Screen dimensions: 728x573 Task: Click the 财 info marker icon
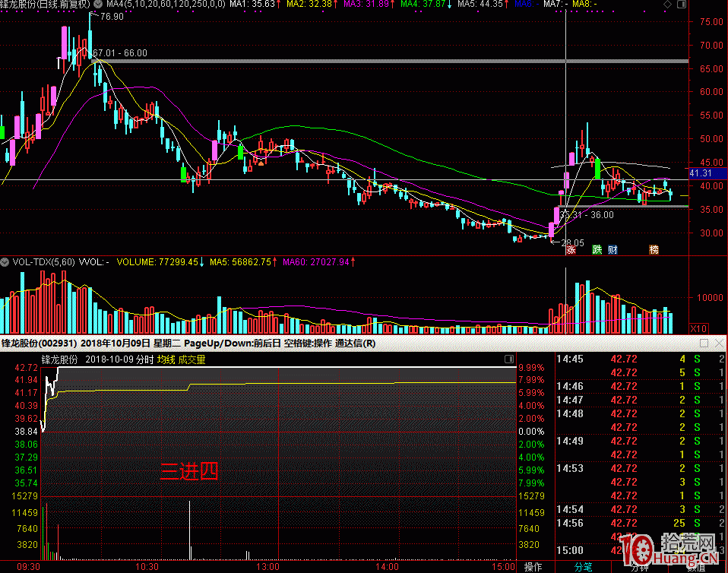612,250
